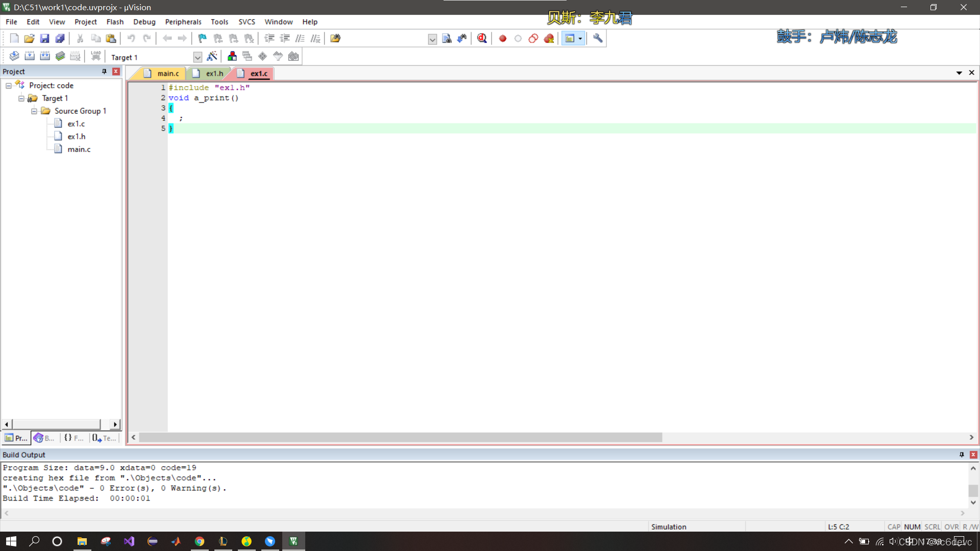The height and width of the screenshot is (551, 980).
Task: Click the Open File icon in toolbar
Action: coord(29,38)
